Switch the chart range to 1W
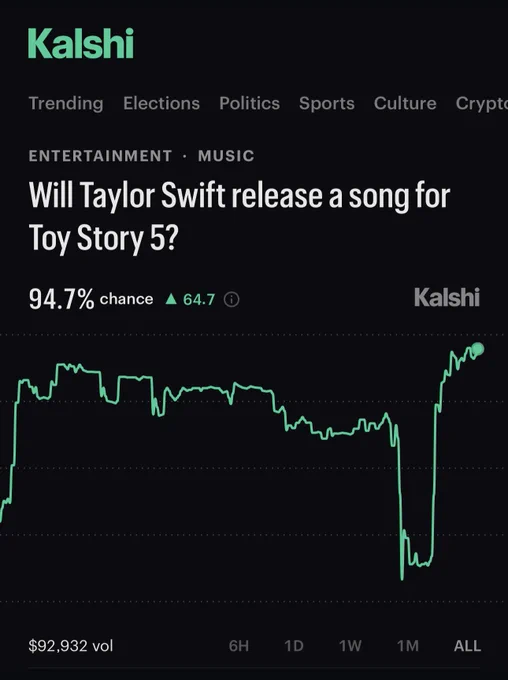 (350, 646)
